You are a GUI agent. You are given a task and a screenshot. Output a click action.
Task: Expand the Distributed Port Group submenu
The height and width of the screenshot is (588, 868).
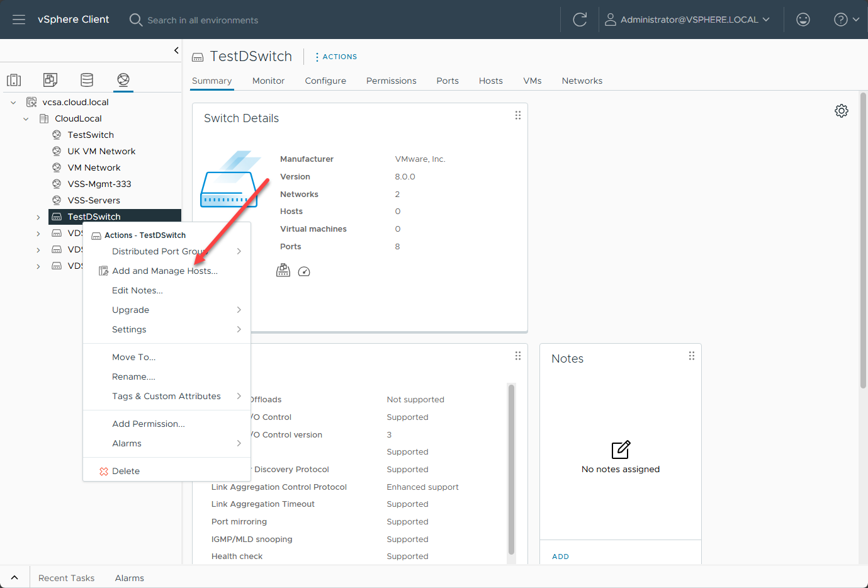pos(167,251)
